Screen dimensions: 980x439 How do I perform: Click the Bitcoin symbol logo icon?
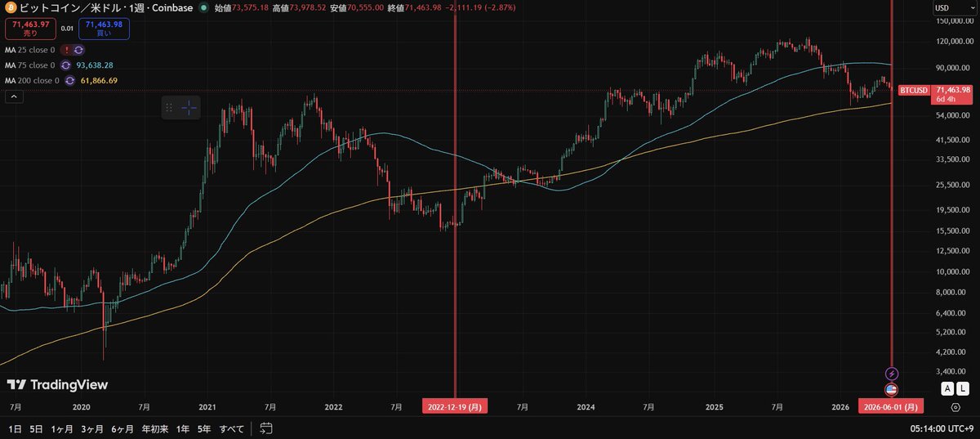tap(10, 7)
